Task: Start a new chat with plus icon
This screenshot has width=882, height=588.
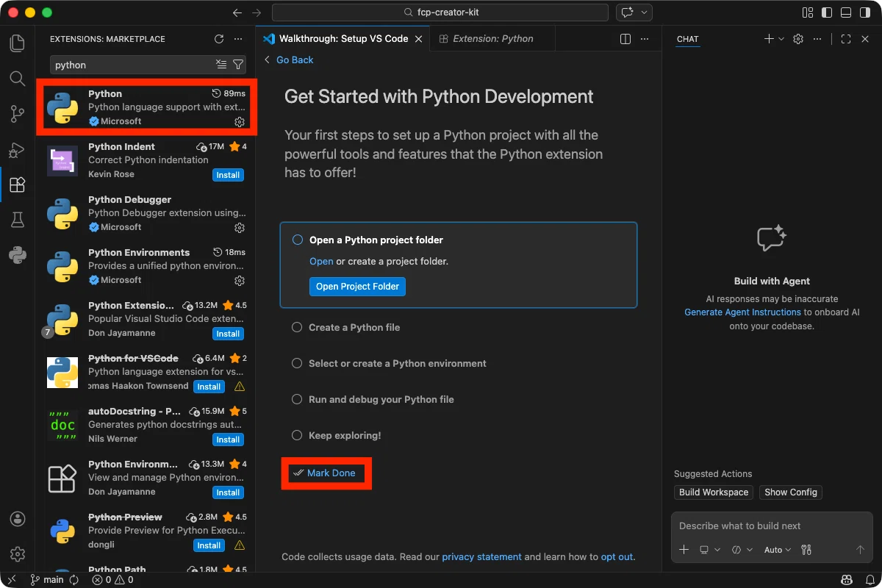Action: click(769, 39)
